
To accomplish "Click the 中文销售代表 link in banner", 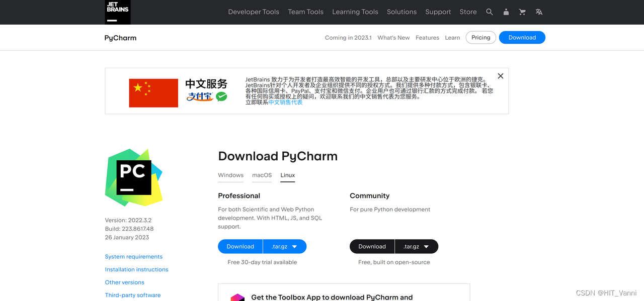I will click(x=286, y=103).
